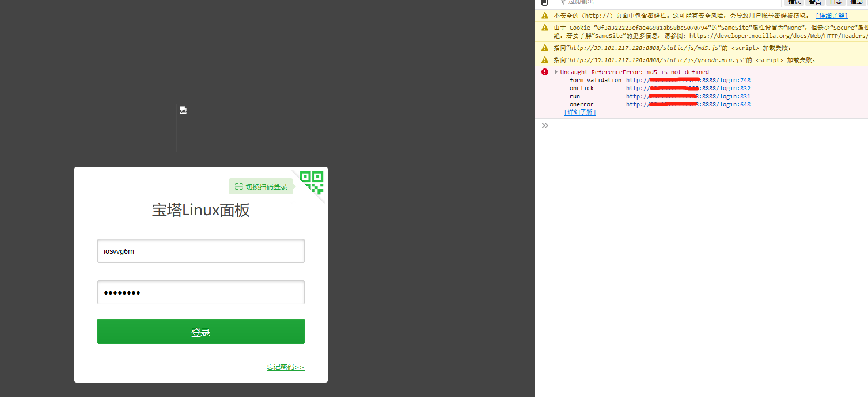
Task: Open 详细了解 link in insecure password warning
Action: click(831, 16)
